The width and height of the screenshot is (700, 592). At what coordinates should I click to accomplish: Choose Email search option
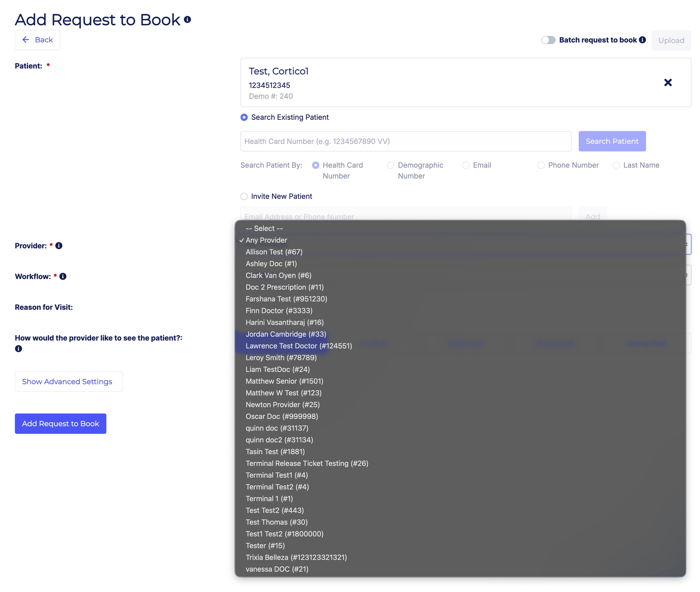(466, 165)
